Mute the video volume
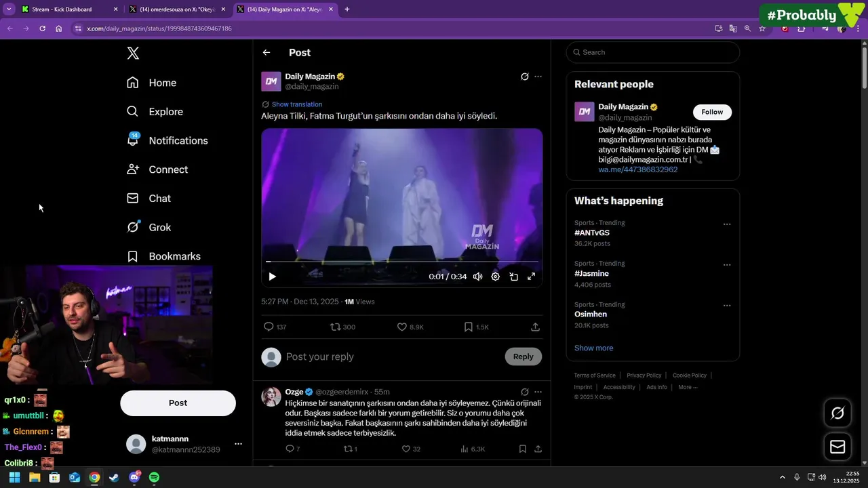Screen dimensions: 868x488 click(477, 277)
